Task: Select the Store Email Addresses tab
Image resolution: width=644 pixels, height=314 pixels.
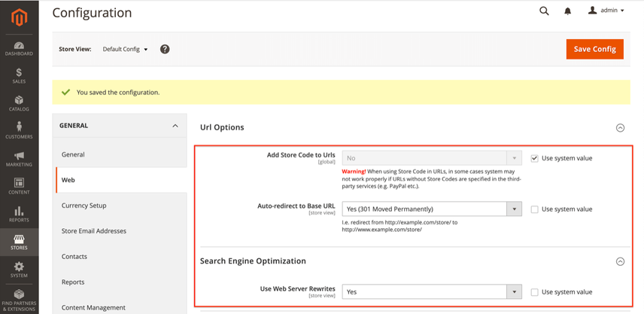Action: [94, 231]
